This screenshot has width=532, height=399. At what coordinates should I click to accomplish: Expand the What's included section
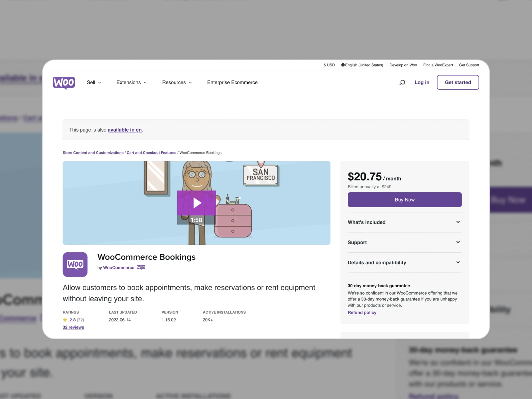pyautogui.click(x=405, y=222)
